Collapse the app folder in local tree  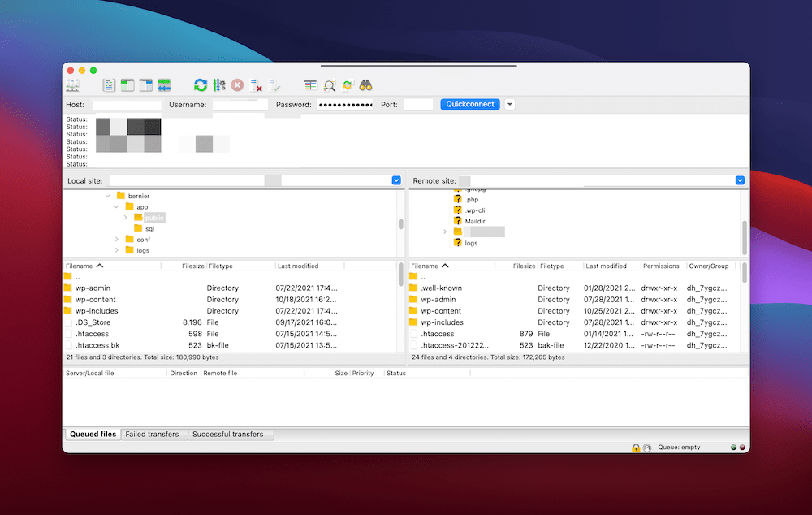coord(116,206)
